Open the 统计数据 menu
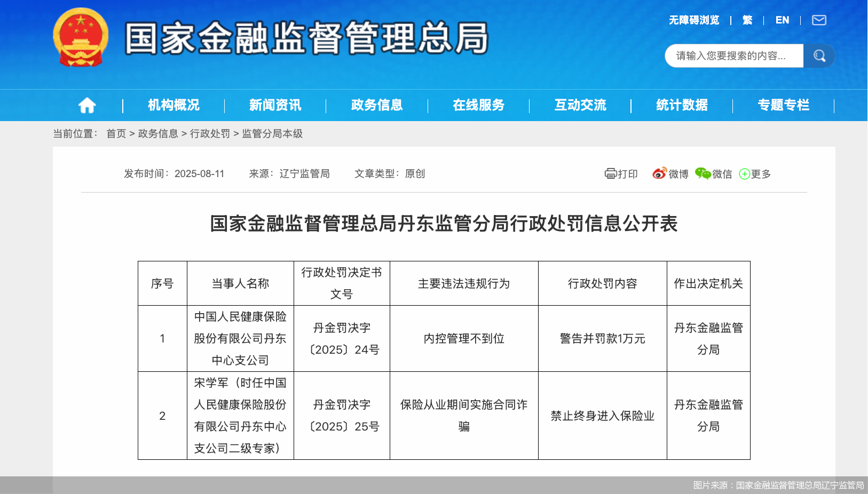Image resolution: width=868 pixels, height=494 pixels. pyautogui.click(x=682, y=105)
